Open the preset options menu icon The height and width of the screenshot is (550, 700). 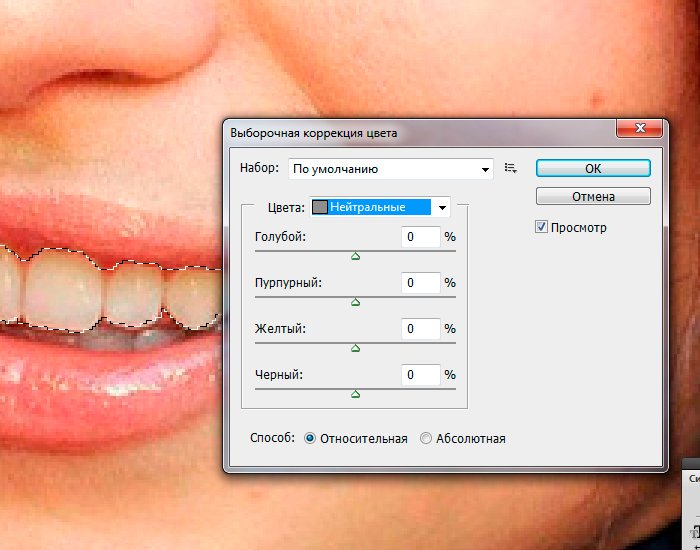click(511, 169)
